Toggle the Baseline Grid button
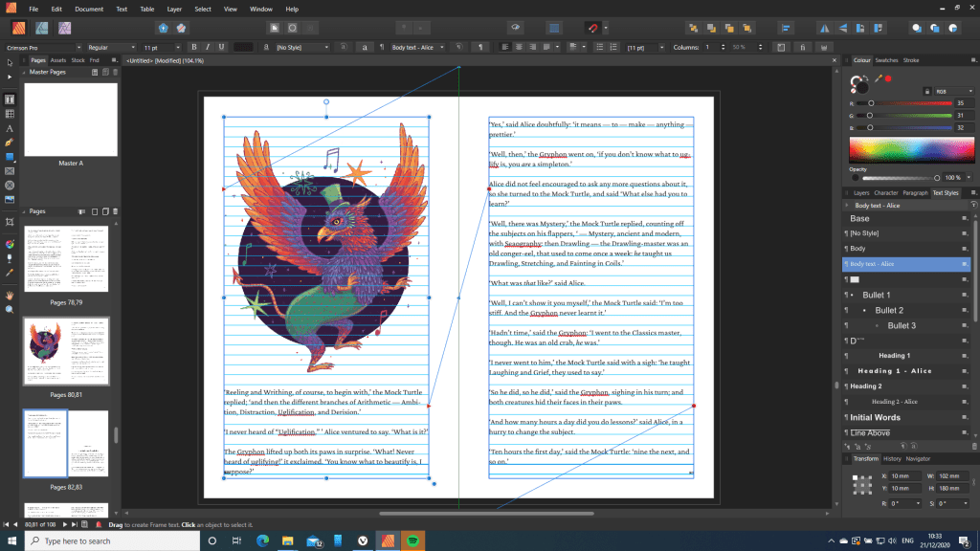The height and width of the screenshot is (551, 980). click(554, 28)
